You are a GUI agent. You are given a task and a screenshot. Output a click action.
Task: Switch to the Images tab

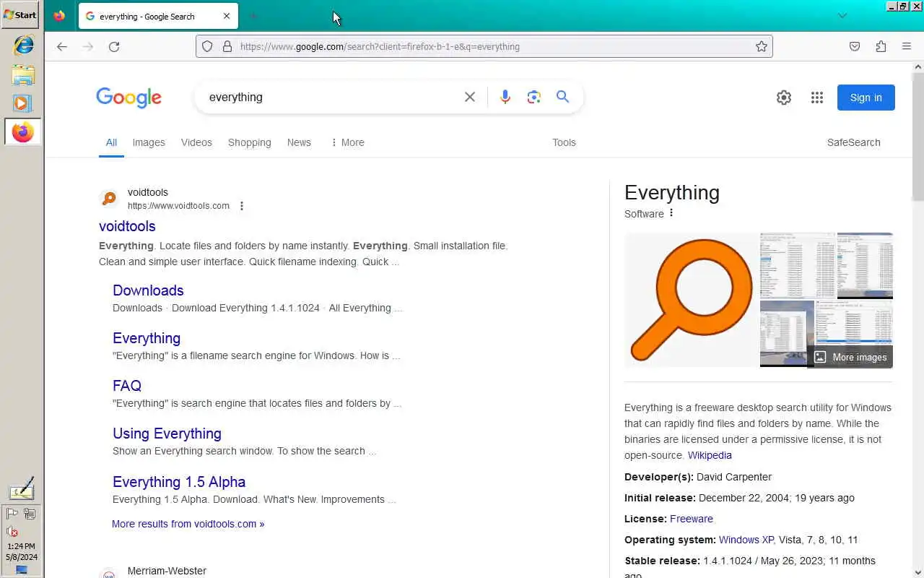point(149,142)
